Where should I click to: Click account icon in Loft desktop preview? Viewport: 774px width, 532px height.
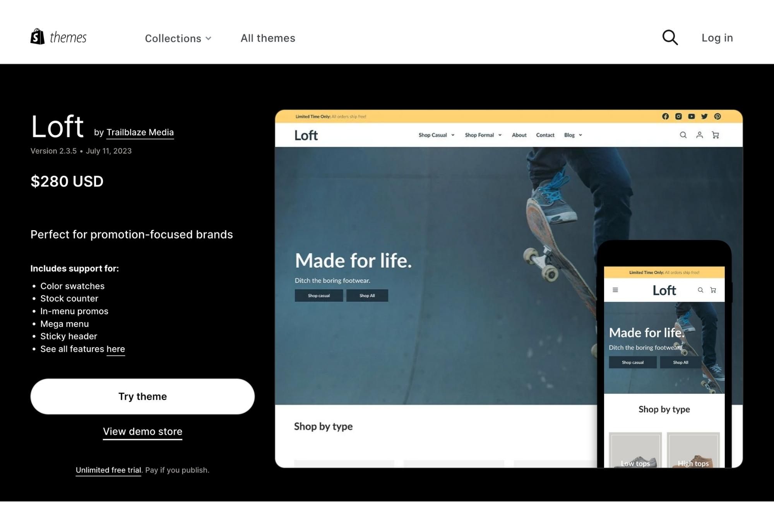click(699, 135)
